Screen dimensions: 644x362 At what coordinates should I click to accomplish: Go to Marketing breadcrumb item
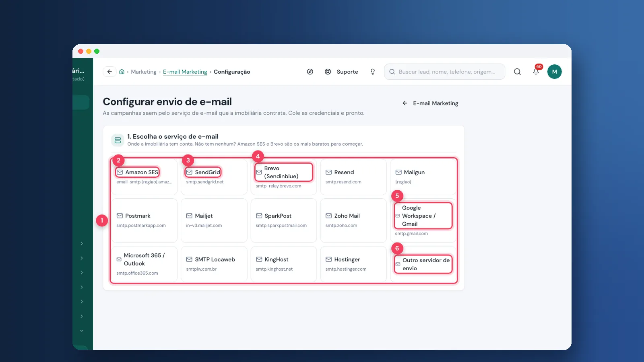144,72
